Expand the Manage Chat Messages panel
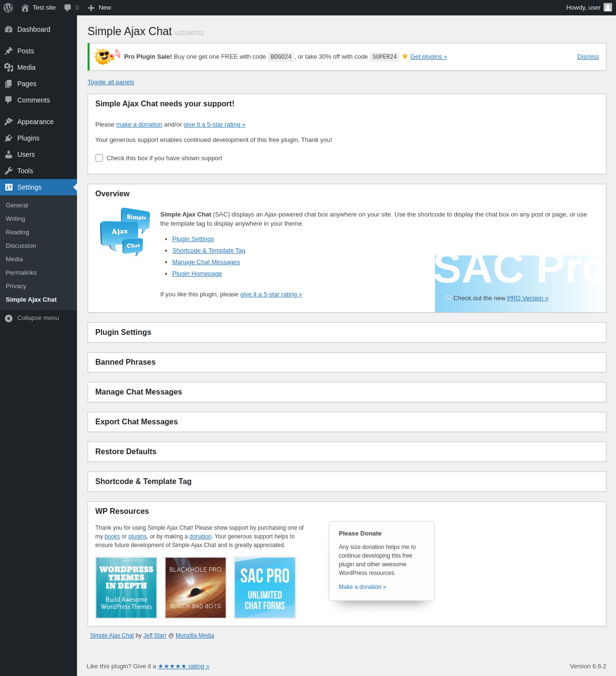The width and height of the screenshot is (616, 676). point(346,392)
